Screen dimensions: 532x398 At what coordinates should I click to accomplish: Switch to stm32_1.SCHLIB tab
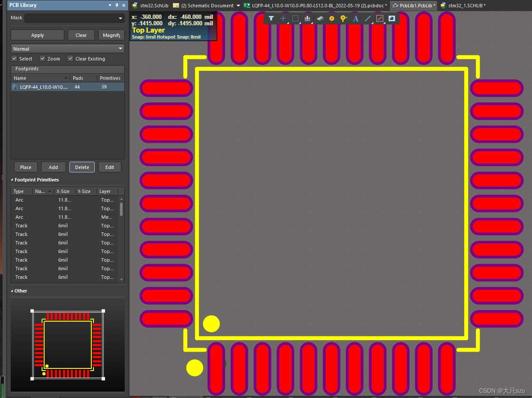463,6
